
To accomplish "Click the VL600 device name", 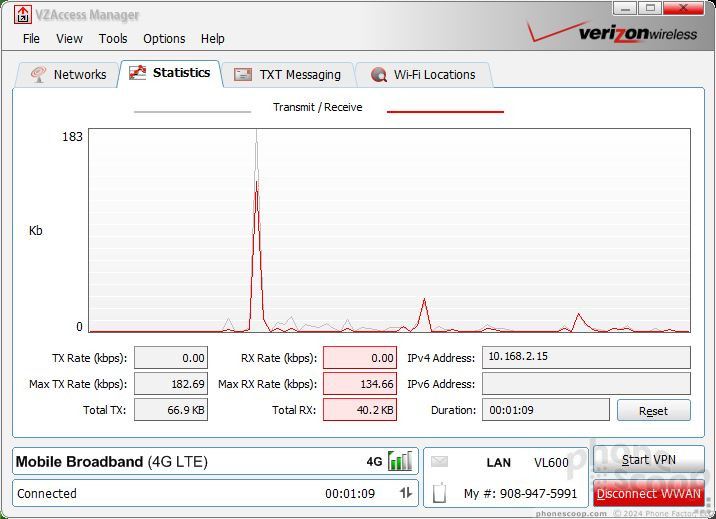I will coord(551,462).
